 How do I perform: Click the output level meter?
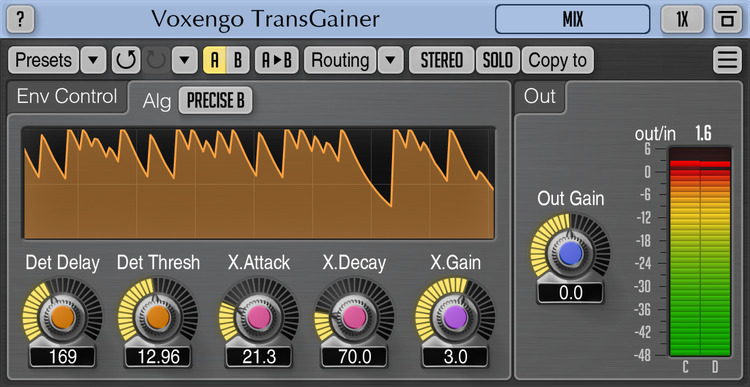[x=700, y=252]
